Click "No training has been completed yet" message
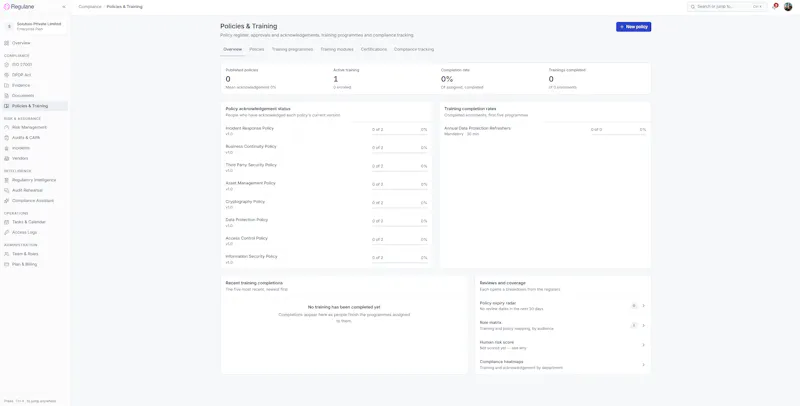This screenshot has width=800, height=406. coord(344,308)
